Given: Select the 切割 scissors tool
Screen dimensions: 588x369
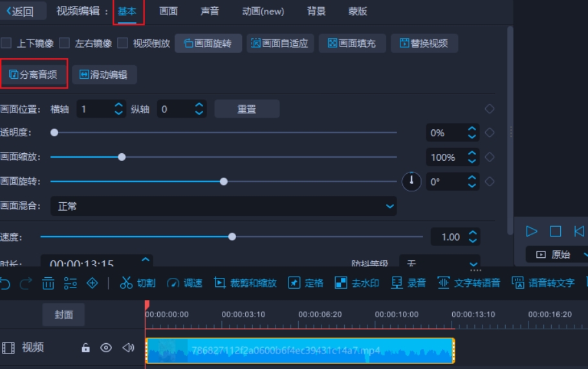Looking at the screenshot, I should tap(137, 283).
